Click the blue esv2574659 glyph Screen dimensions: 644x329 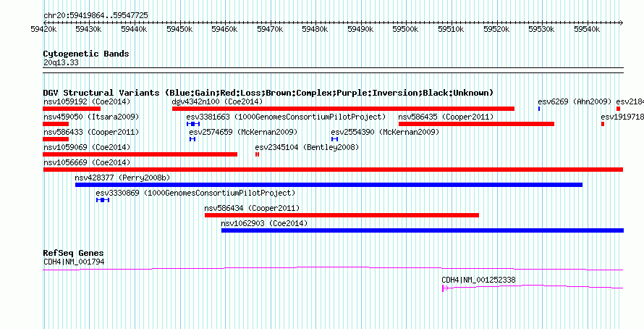[192, 139]
